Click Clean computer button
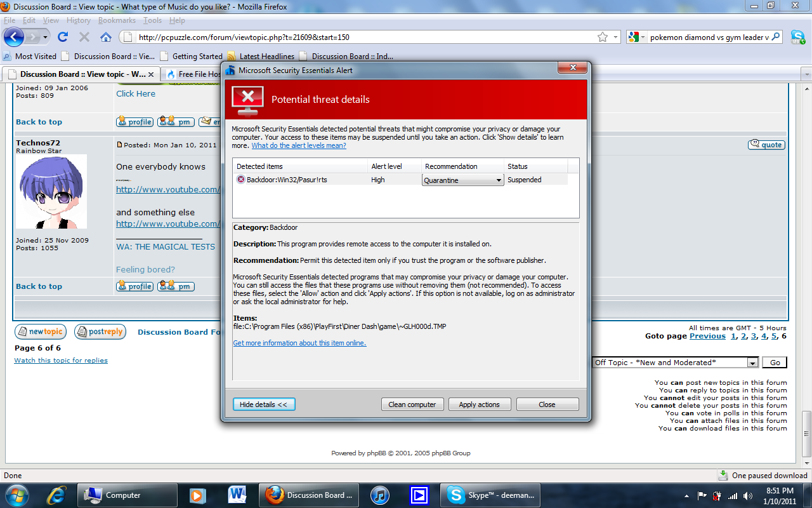Image resolution: width=812 pixels, height=508 pixels. pyautogui.click(x=412, y=404)
